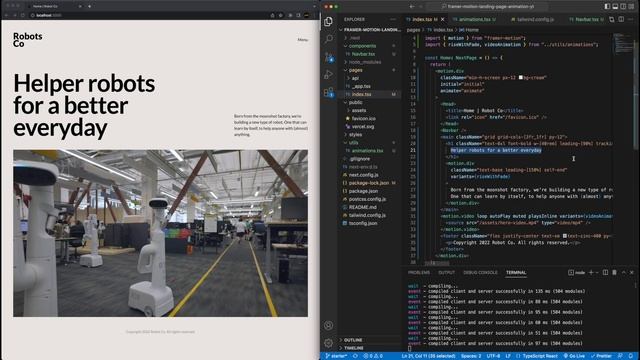Click the open changes icon beside editor tabs
Screen dimensions: 640x360
[611, 19]
